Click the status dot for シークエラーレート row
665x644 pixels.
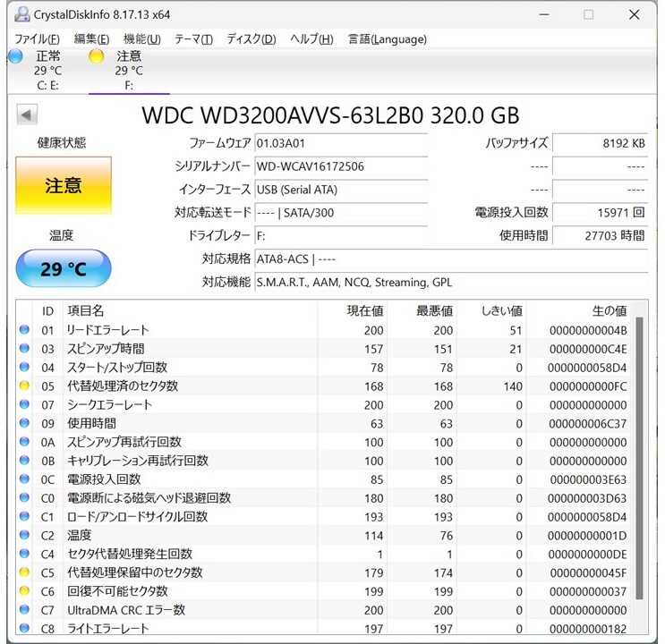[24, 404]
